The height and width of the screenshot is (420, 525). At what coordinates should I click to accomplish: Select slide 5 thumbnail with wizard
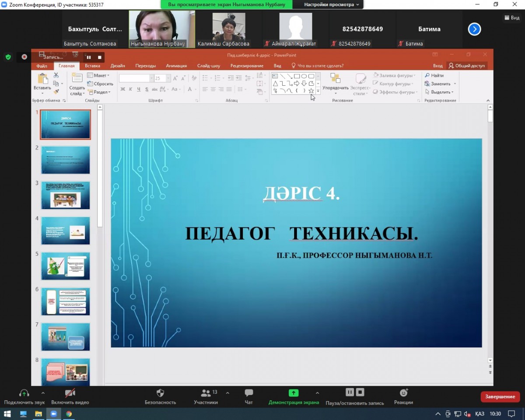pyautogui.click(x=65, y=266)
